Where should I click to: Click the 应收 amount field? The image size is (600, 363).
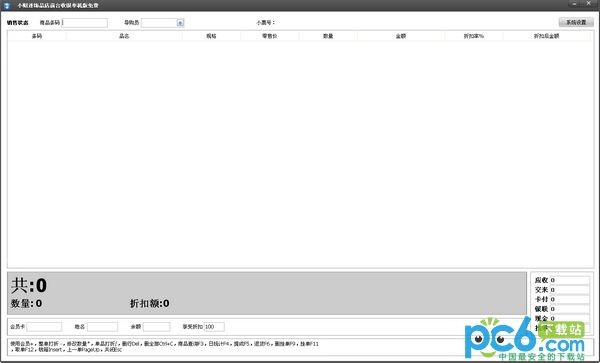coord(570,280)
